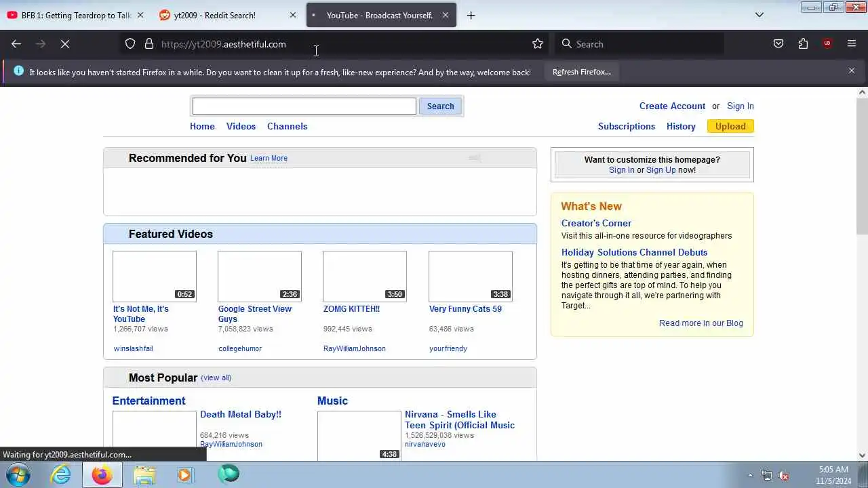Open the winslashfail channel link
The width and height of the screenshot is (868, 488).
pyautogui.click(x=133, y=348)
